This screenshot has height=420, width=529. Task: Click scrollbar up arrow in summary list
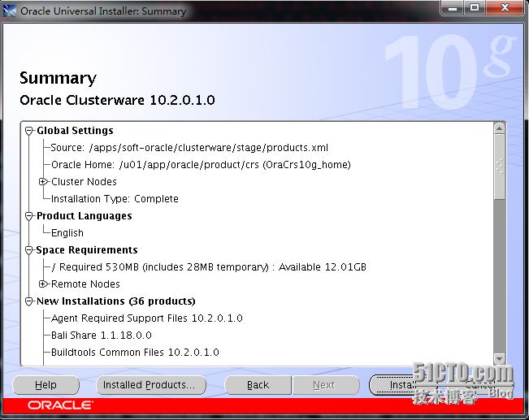tap(499, 128)
